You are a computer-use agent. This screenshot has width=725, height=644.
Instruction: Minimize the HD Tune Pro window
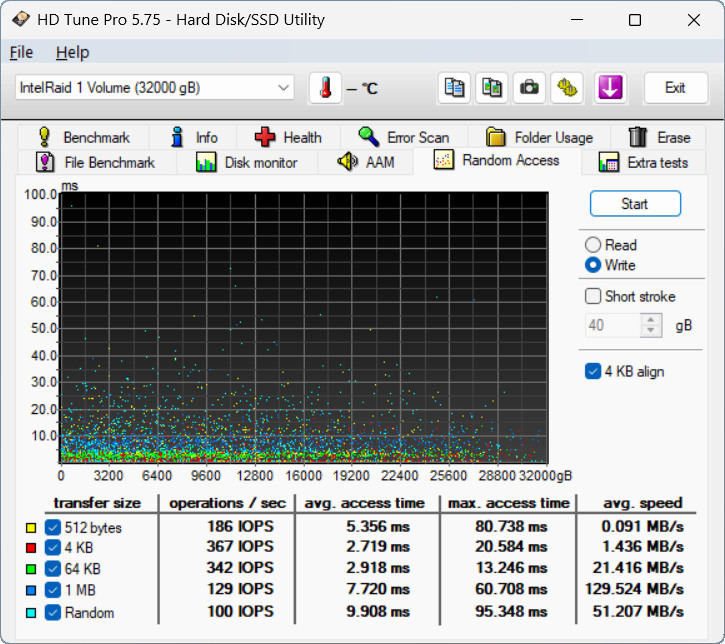pyautogui.click(x=577, y=20)
